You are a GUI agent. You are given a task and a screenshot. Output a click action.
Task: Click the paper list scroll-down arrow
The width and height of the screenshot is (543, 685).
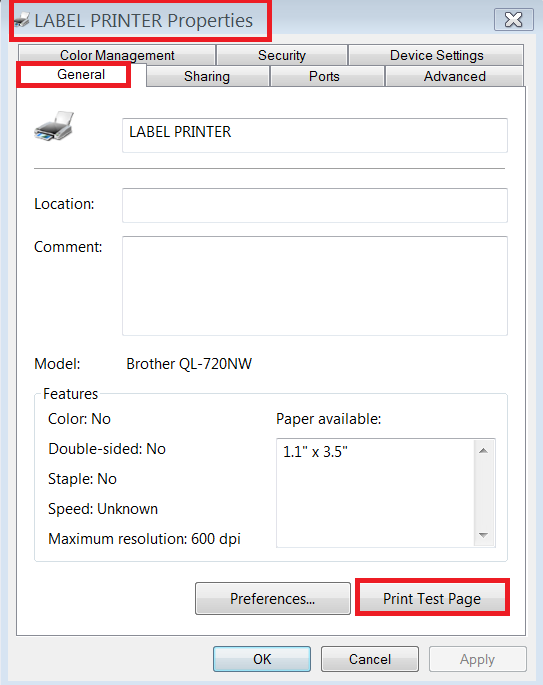click(484, 535)
